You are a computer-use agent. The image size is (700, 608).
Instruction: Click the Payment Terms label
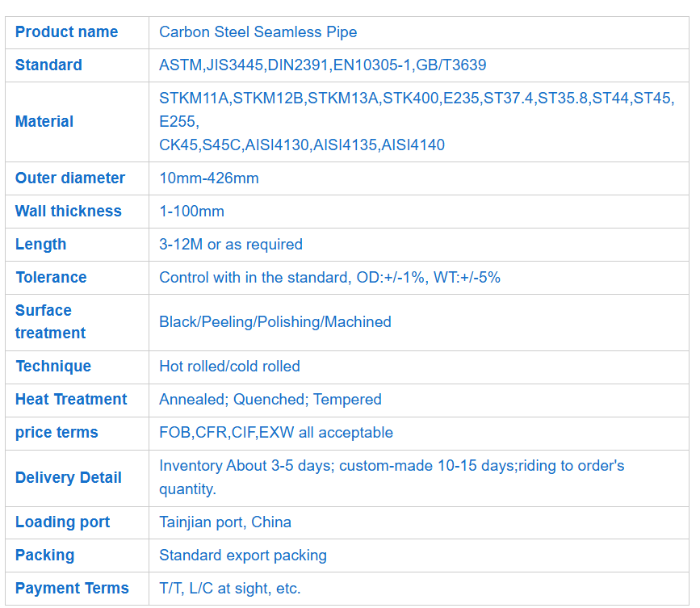pyautogui.click(x=72, y=589)
